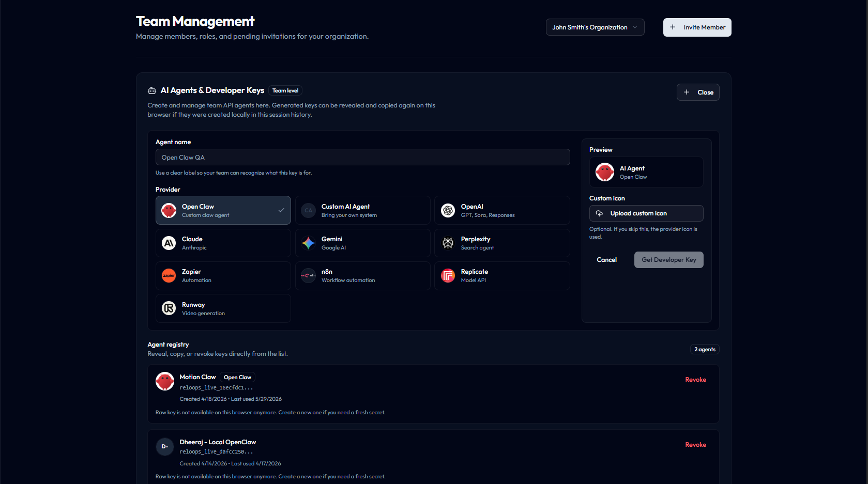Screen dimensions: 868x484
Task: Click the Claude Anthropic logo icon
Action: coord(169,243)
